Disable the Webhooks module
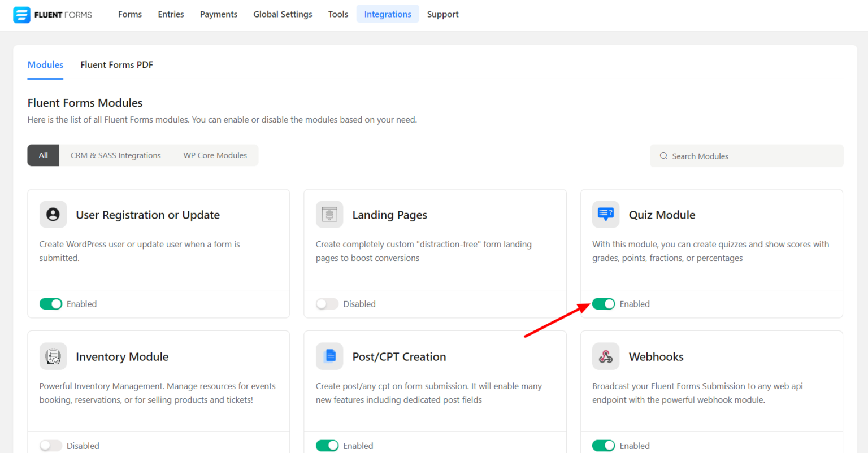 point(604,445)
